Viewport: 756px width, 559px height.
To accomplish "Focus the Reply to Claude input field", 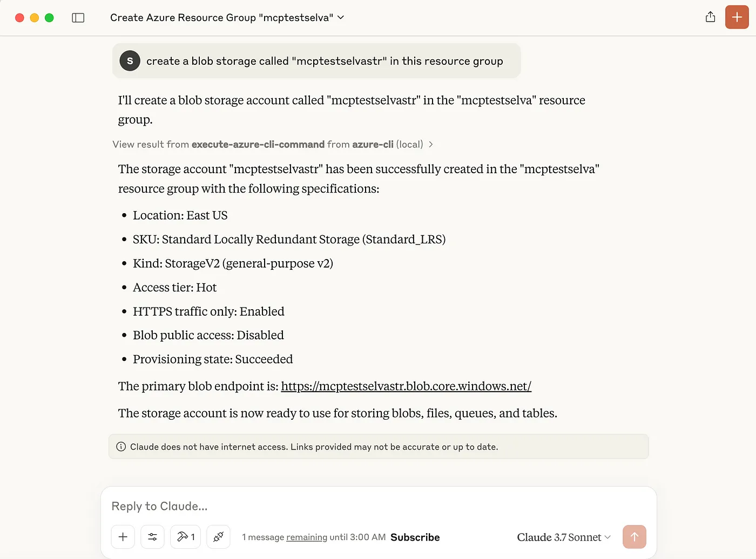I will 378,506.
